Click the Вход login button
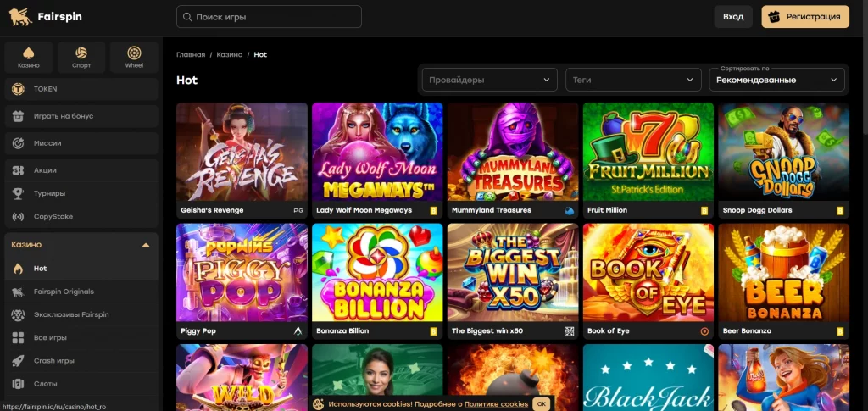 733,17
